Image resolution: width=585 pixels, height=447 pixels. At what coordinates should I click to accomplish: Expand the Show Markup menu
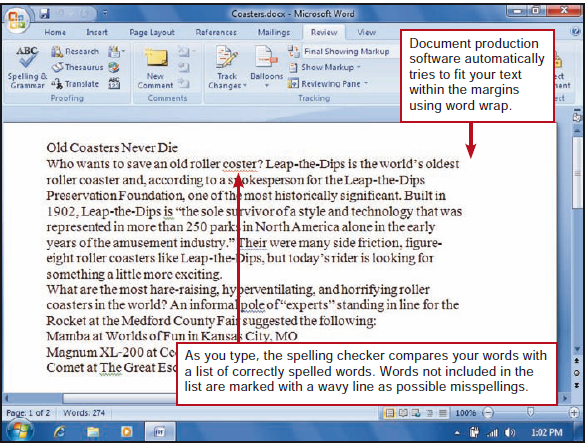click(x=359, y=67)
